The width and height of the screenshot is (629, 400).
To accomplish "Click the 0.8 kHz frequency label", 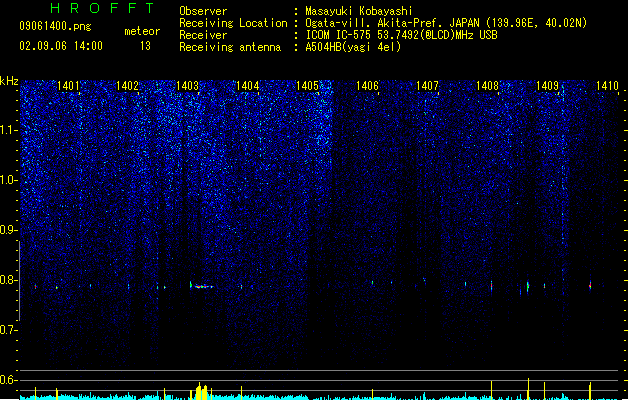I will 8,280.
